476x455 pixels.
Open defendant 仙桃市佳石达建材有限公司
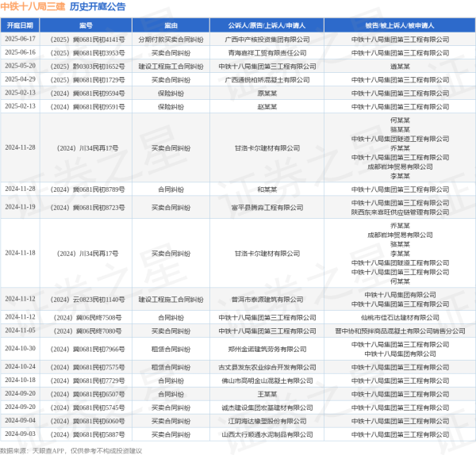pyautogui.click(x=400, y=316)
